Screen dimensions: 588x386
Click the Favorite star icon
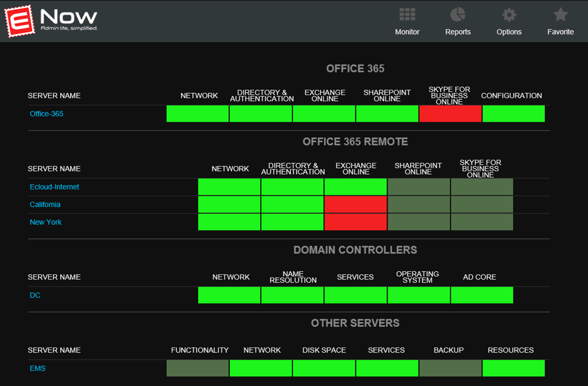point(560,14)
